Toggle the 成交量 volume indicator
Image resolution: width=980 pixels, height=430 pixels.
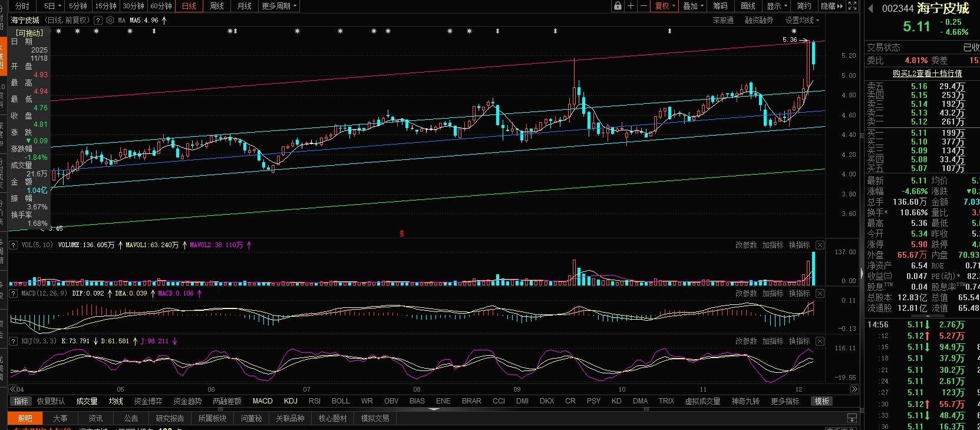tap(87, 401)
